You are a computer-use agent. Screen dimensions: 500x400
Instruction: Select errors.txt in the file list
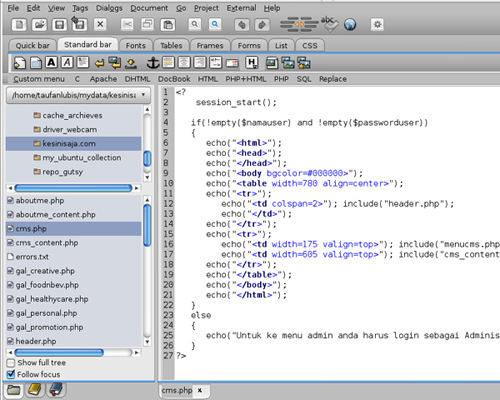(28, 257)
